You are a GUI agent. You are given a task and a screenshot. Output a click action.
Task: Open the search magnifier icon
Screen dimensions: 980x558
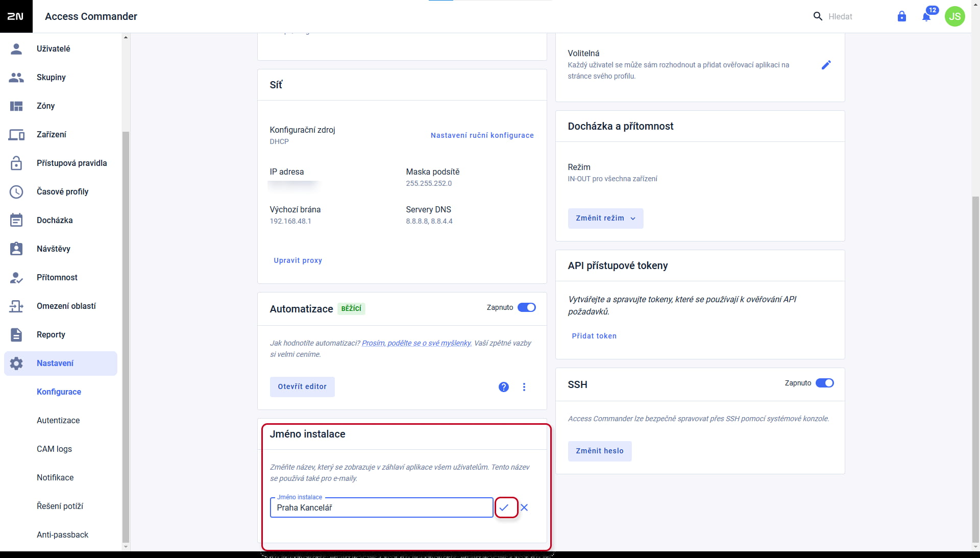pos(818,16)
